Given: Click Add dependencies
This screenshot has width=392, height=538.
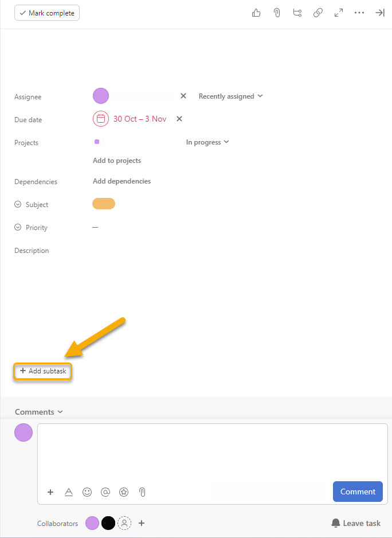Looking at the screenshot, I should [121, 181].
